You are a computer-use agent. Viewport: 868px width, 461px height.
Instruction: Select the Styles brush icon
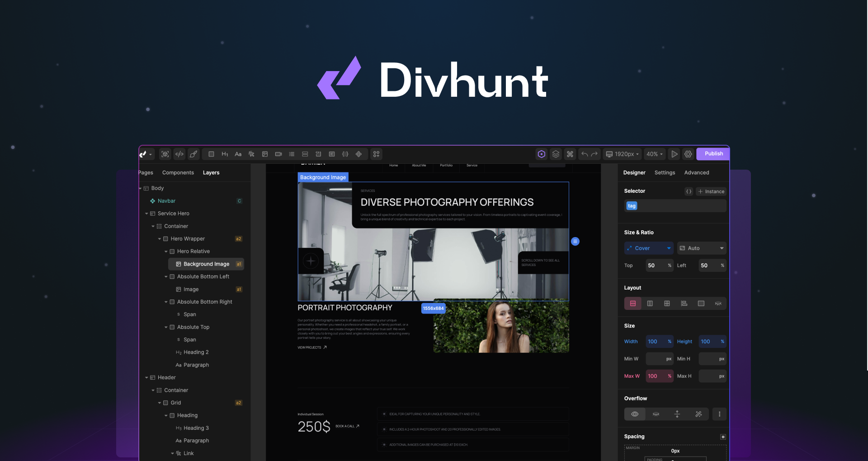click(193, 154)
